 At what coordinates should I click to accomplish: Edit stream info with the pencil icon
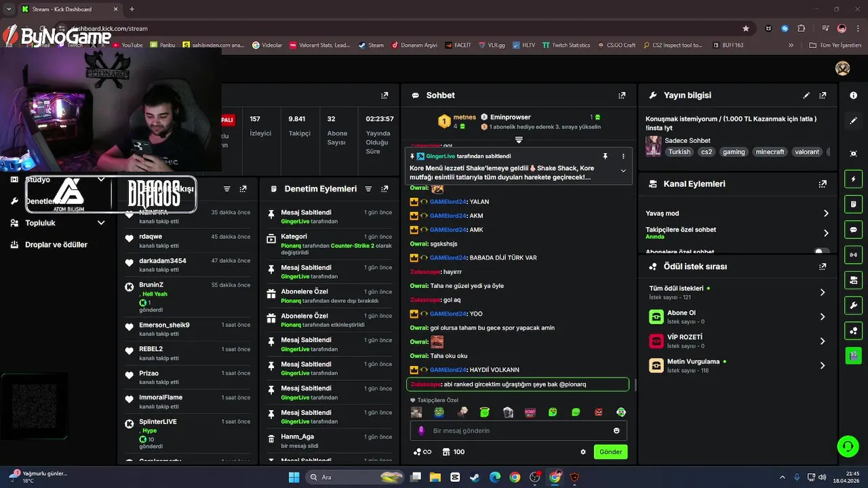pos(806,96)
